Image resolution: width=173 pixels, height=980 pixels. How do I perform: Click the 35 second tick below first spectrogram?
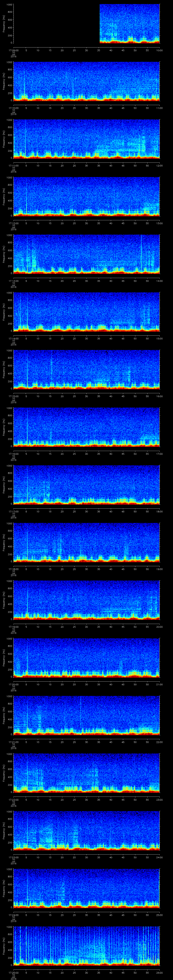point(98,50)
